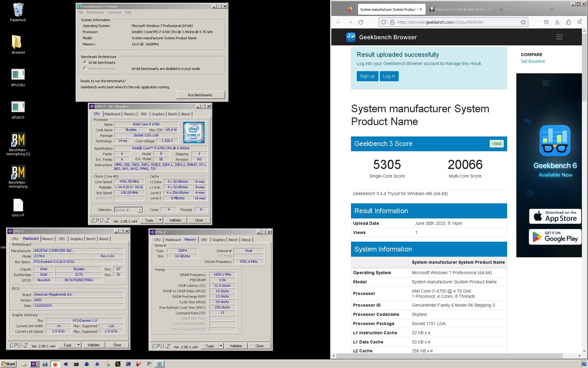The width and height of the screenshot is (588, 368).
Task: Open Firefox downloads panel
Action: tap(557, 22)
